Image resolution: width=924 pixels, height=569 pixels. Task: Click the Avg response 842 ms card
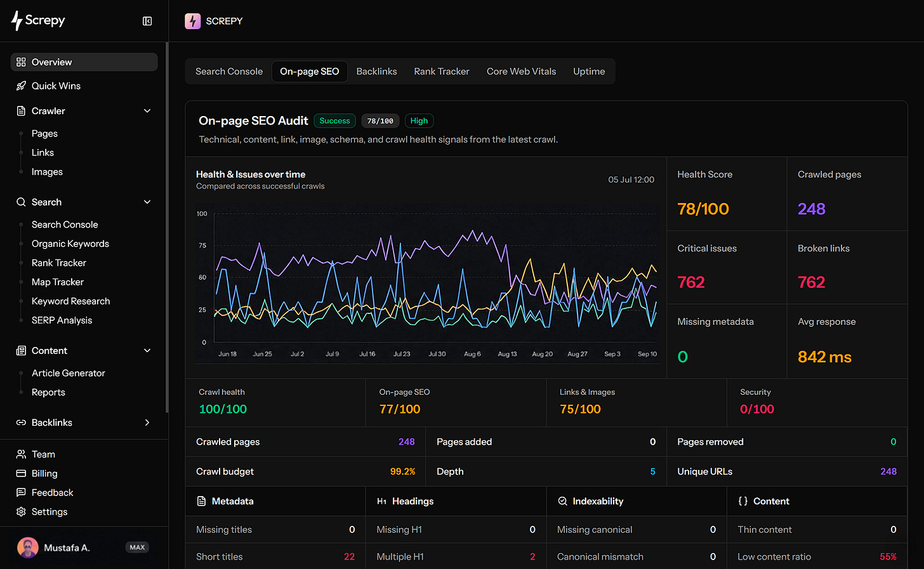click(x=847, y=341)
